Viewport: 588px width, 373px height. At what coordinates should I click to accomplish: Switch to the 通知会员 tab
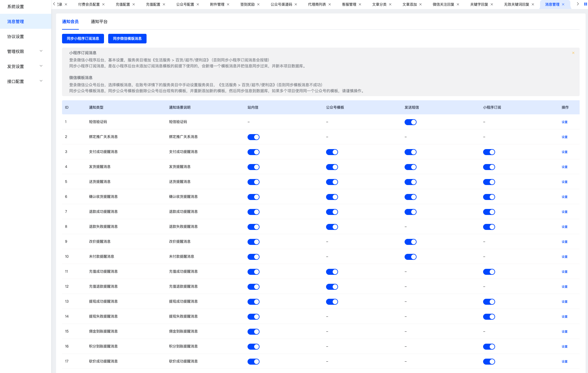click(70, 22)
